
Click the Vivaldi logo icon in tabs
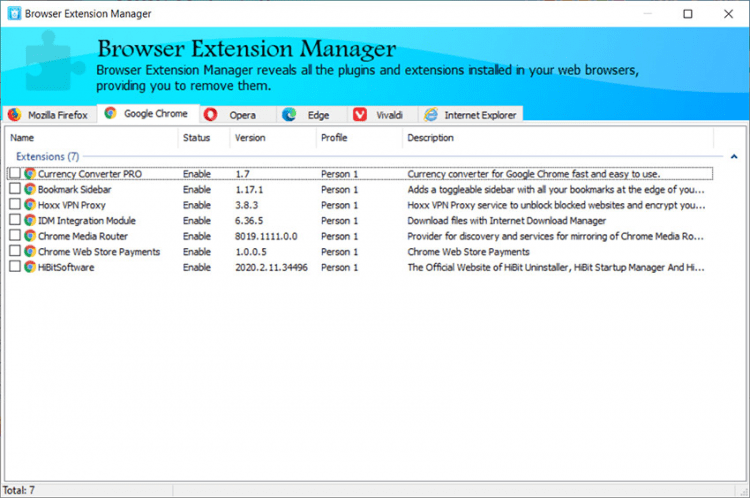point(359,115)
